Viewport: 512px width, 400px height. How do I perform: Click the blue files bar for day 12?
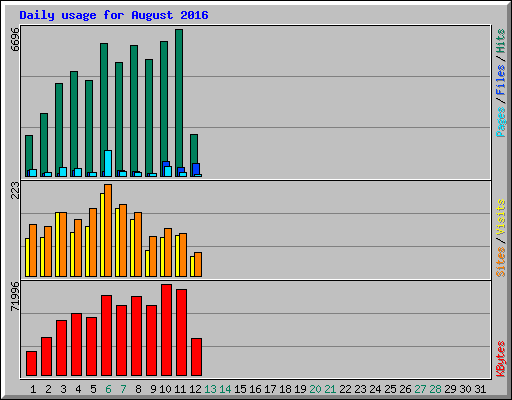click(196, 169)
